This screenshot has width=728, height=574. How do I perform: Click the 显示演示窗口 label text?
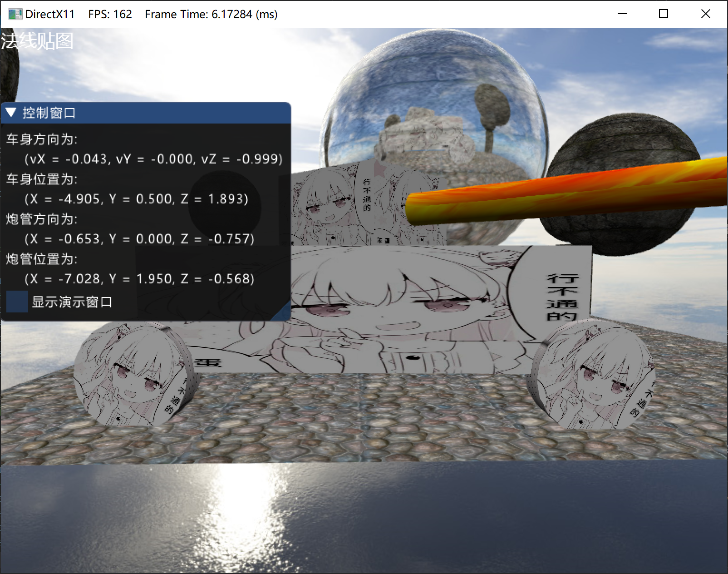pyautogui.click(x=72, y=302)
